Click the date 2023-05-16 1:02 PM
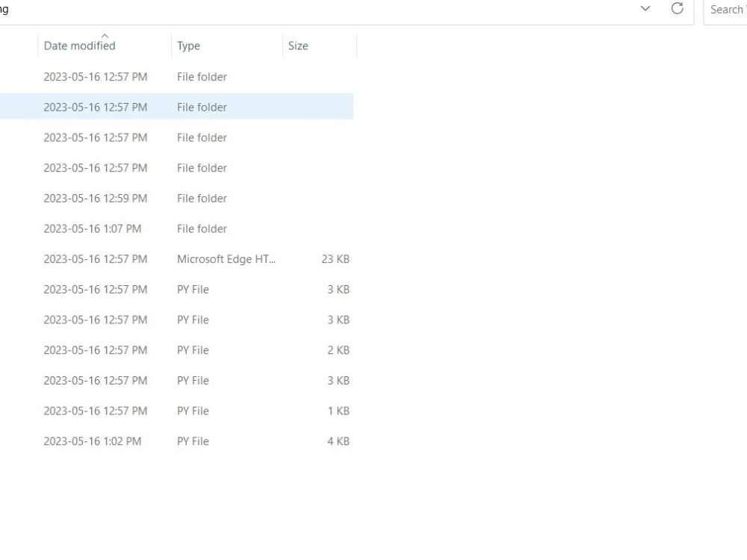747x560 pixels. pos(93,441)
